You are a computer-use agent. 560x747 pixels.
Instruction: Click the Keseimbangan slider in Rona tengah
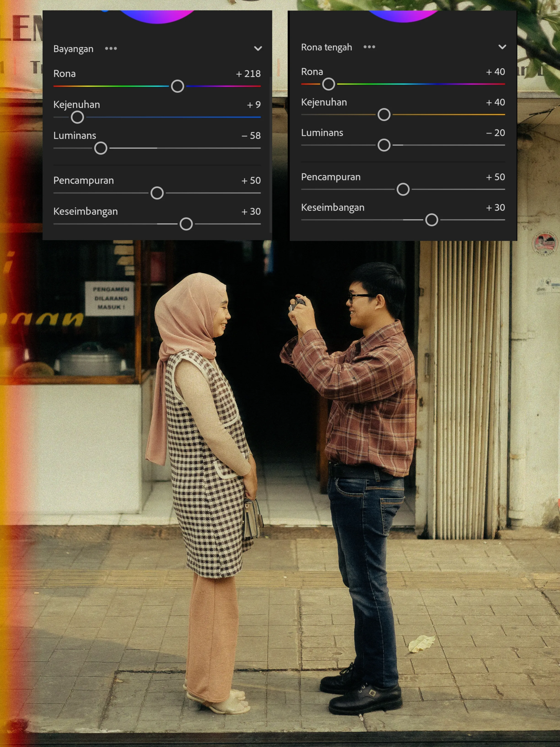pyautogui.click(x=432, y=219)
